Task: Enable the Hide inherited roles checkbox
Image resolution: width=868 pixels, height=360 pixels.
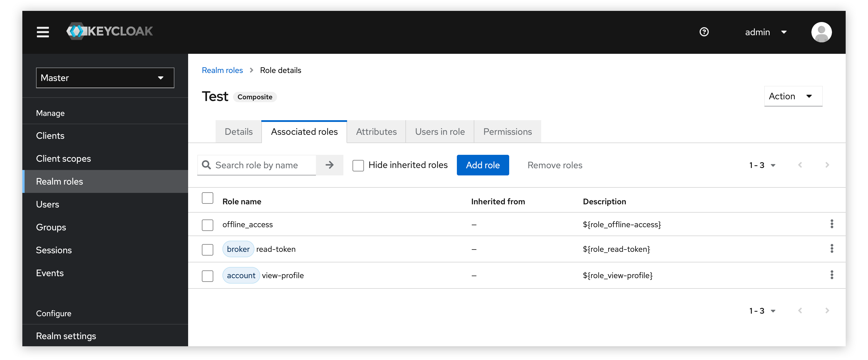Action: click(358, 165)
